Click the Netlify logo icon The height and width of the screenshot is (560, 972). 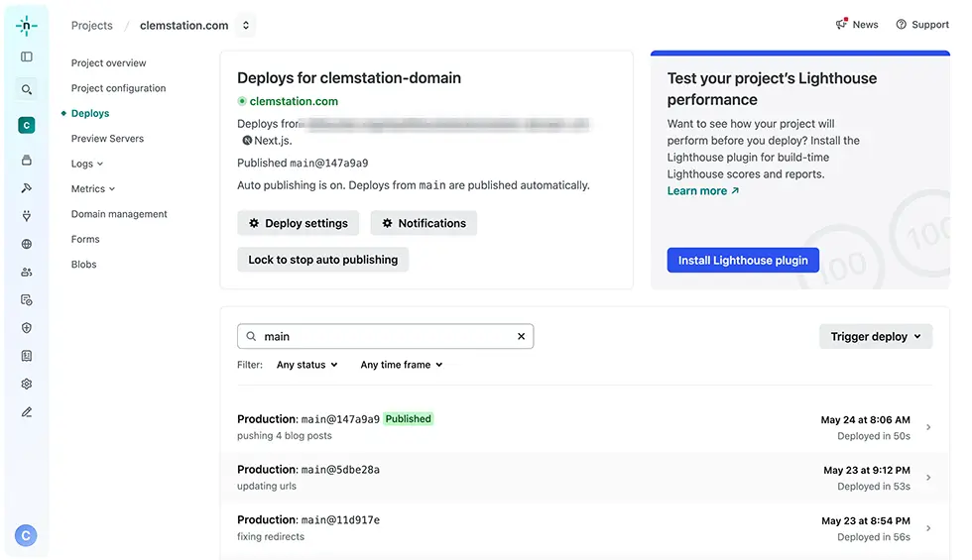[26, 26]
